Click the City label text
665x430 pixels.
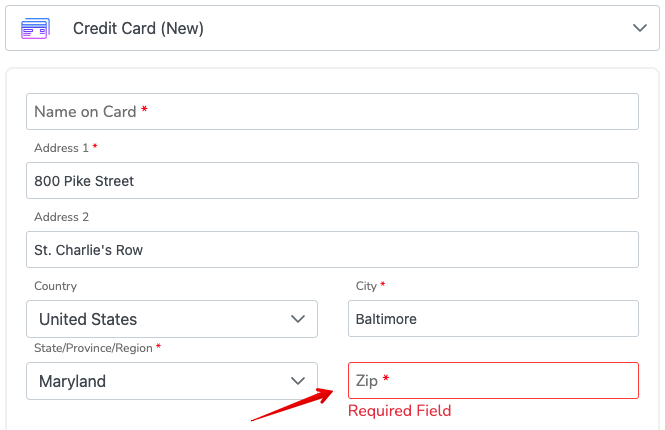(x=366, y=286)
